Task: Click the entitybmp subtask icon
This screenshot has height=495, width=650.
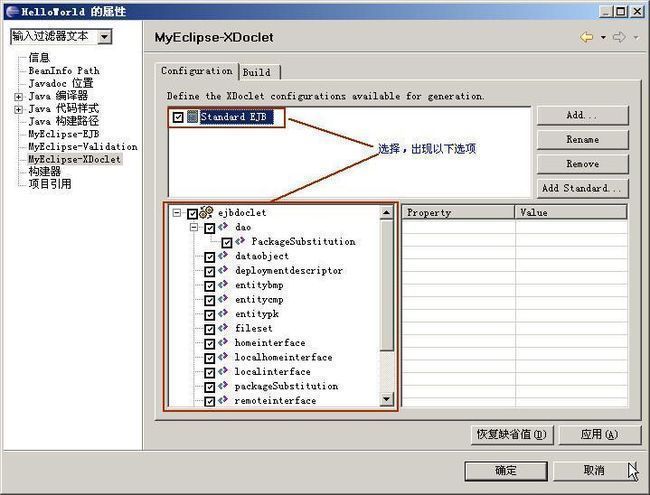Action: click(223, 285)
